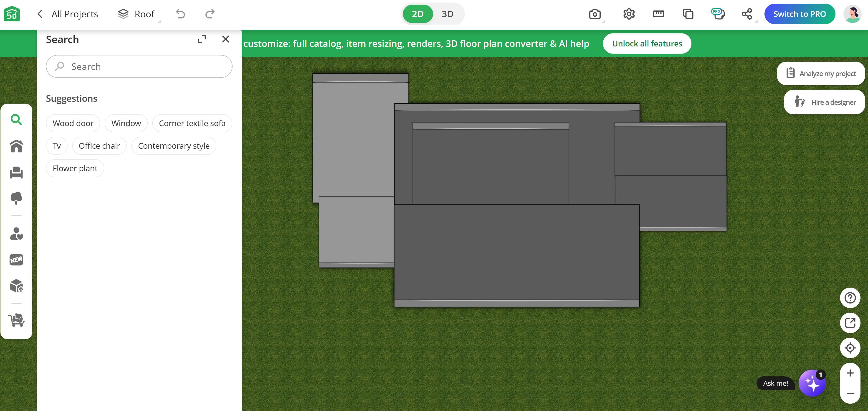The width and height of the screenshot is (868, 411).
Task: Open project settings gear
Action: coord(629,14)
